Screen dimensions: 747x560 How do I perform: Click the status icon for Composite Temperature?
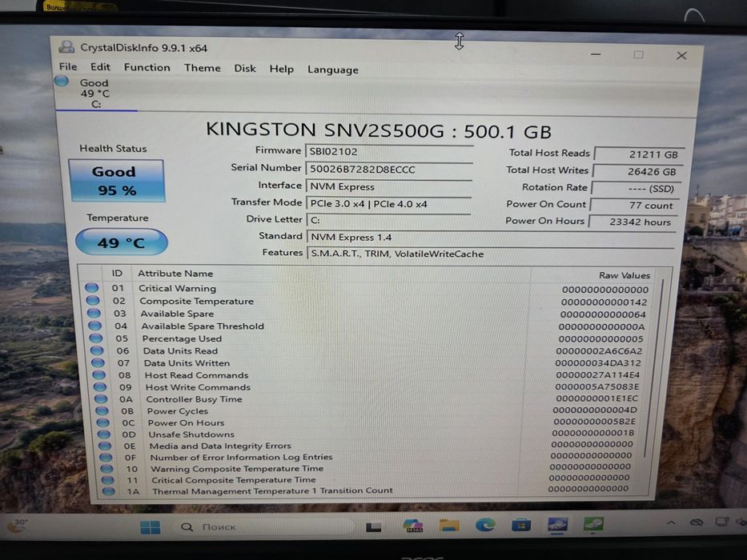coord(92,301)
